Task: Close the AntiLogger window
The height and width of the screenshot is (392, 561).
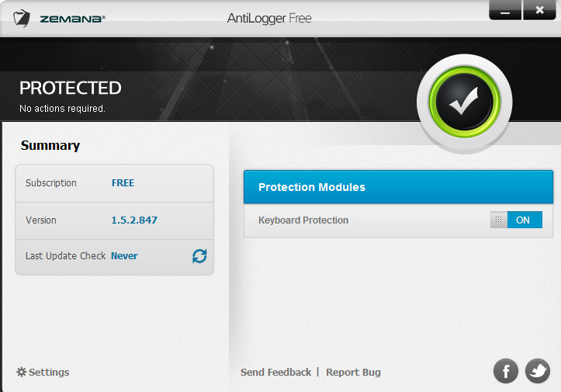Action: 539,10
